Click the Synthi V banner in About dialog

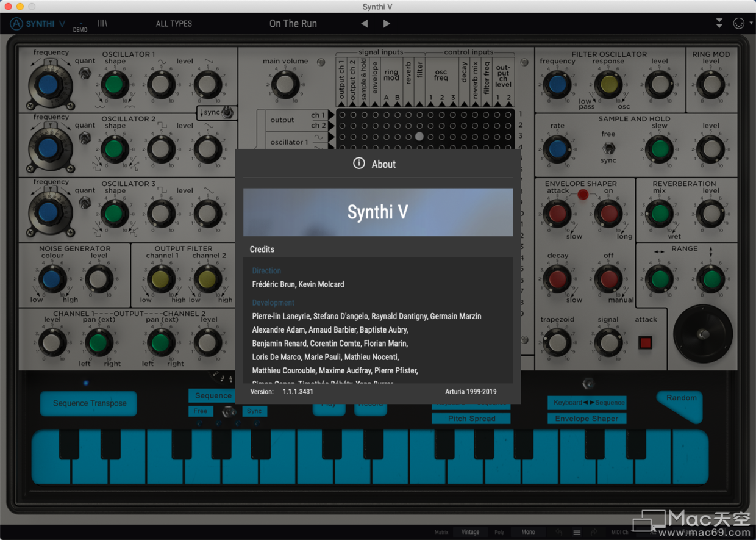[378, 212]
